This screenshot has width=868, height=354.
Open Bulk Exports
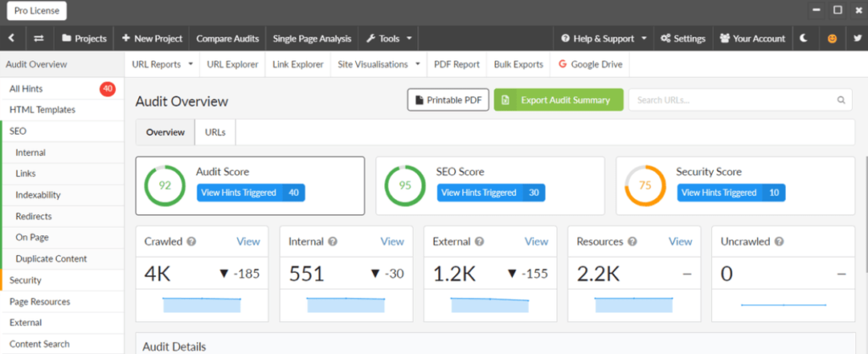pyautogui.click(x=519, y=64)
